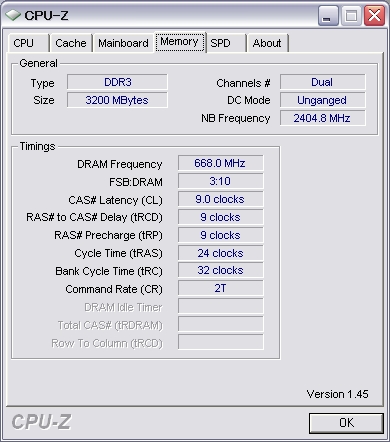Select the 3200 MBytes size field
The width and height of the screenshot is (390, 442).
coord(117,100)
